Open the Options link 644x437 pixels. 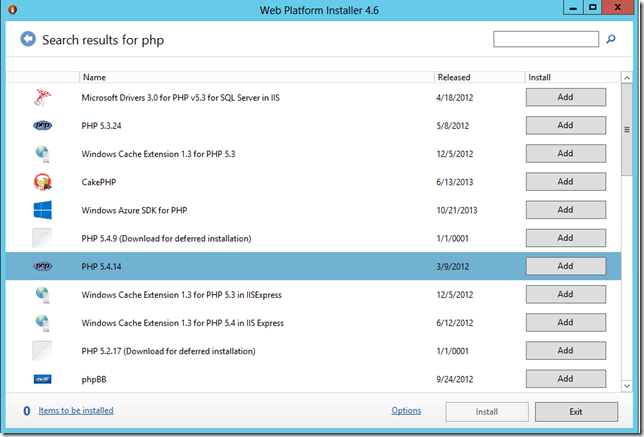[406, 410]
